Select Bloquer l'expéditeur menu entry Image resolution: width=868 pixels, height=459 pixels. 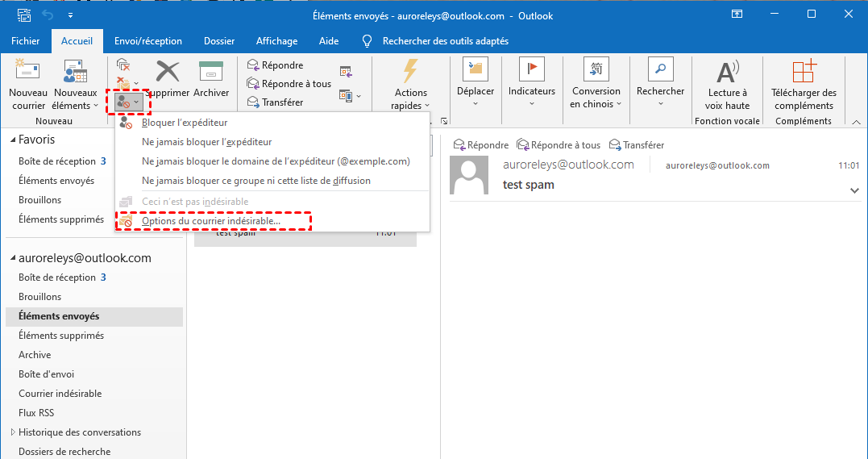pos(272,123)
